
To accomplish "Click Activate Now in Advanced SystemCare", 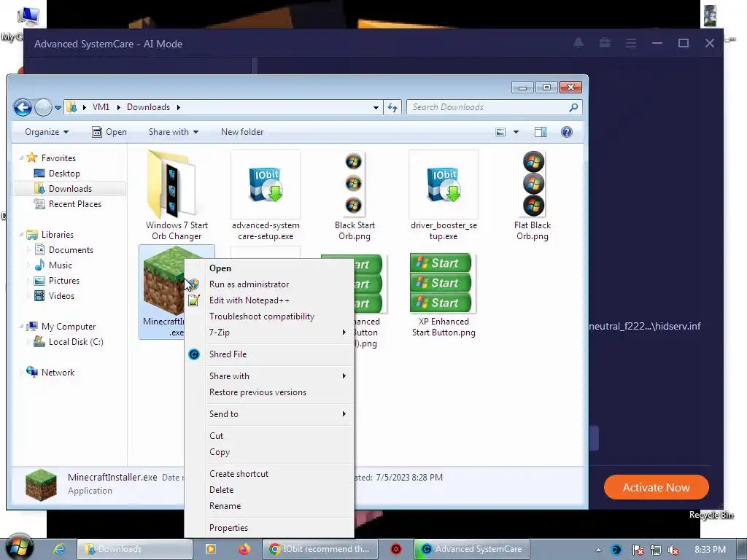I will (x=656, y=487).
